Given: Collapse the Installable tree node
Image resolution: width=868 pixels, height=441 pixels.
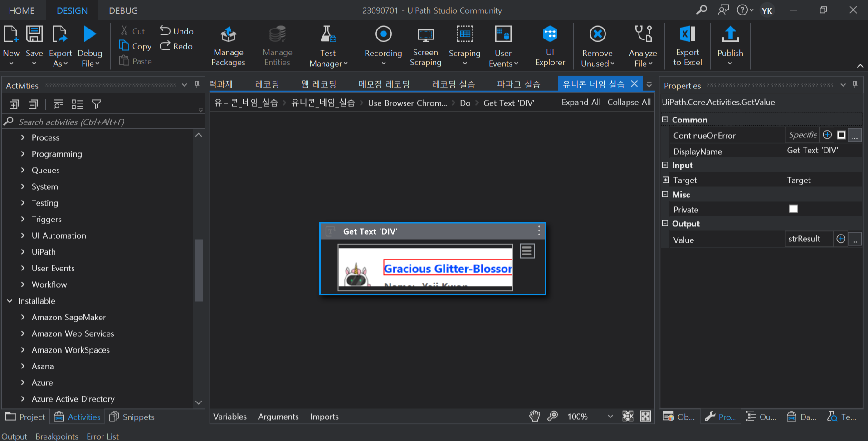Looking at the screenshot, I should 10,300.
